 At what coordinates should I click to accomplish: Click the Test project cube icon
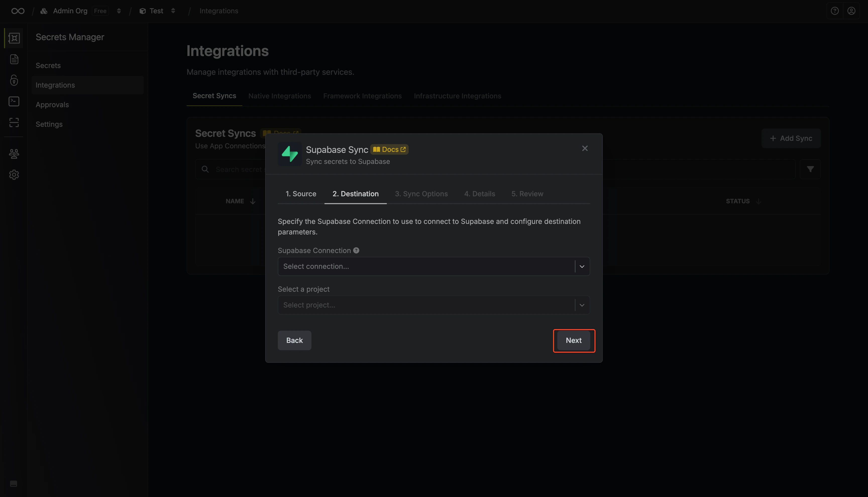click(x=143, y=11)
